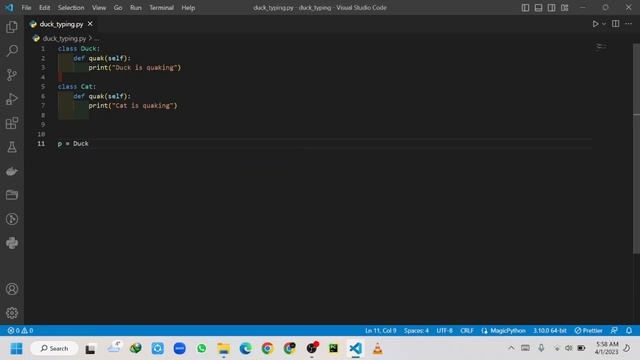Click duck_typing.py in the breadcrumb
This screenshot has width=640, height=360.
[64, 38]
